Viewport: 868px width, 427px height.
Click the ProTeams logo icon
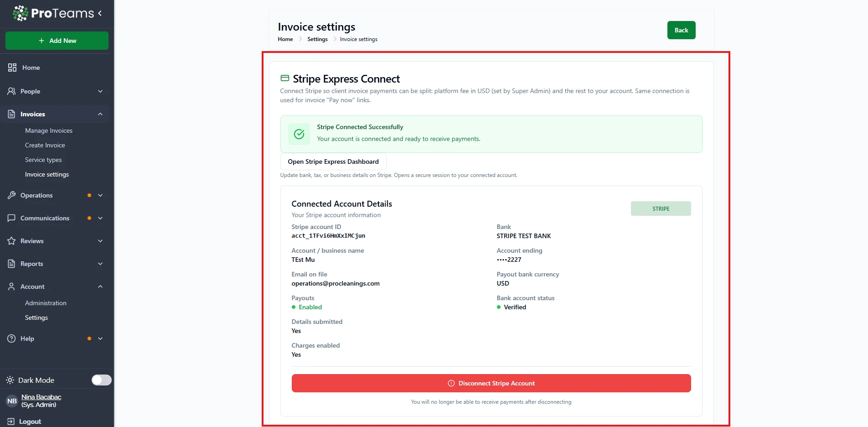tap(20, 13)
